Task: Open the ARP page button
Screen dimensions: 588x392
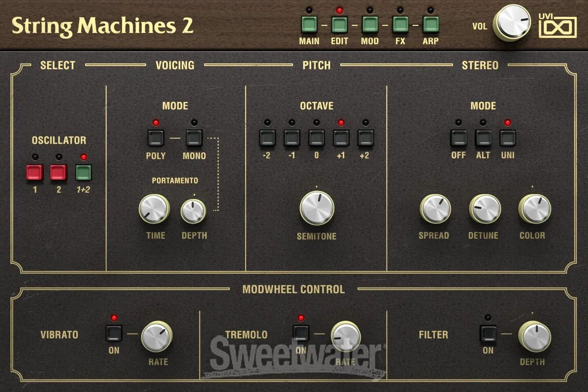Action: click(430, 24)
